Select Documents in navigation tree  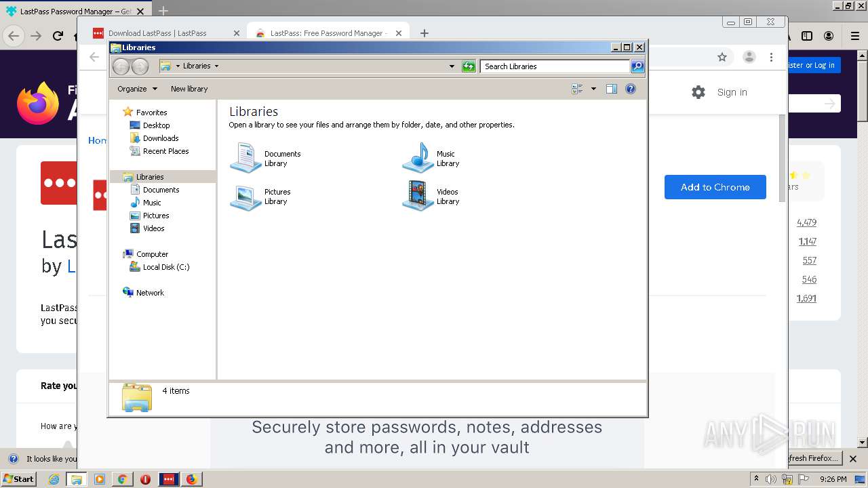(161, 190)
